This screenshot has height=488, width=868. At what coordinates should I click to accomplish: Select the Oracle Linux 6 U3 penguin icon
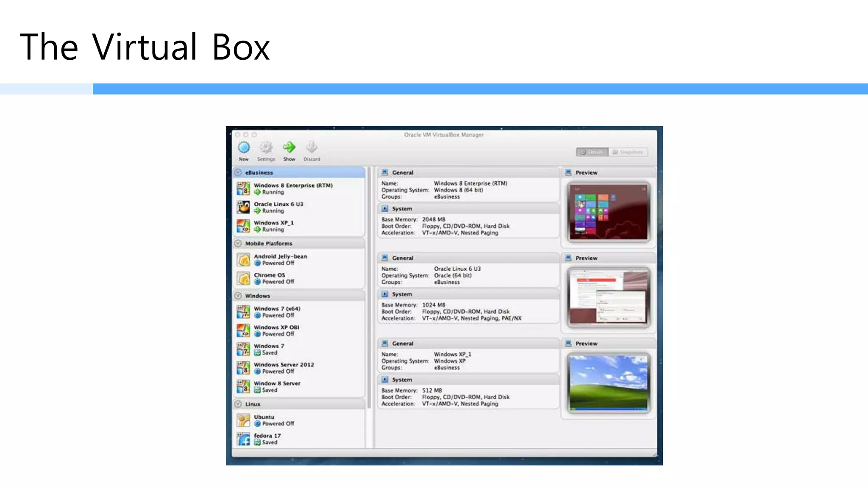click(243, 207)
